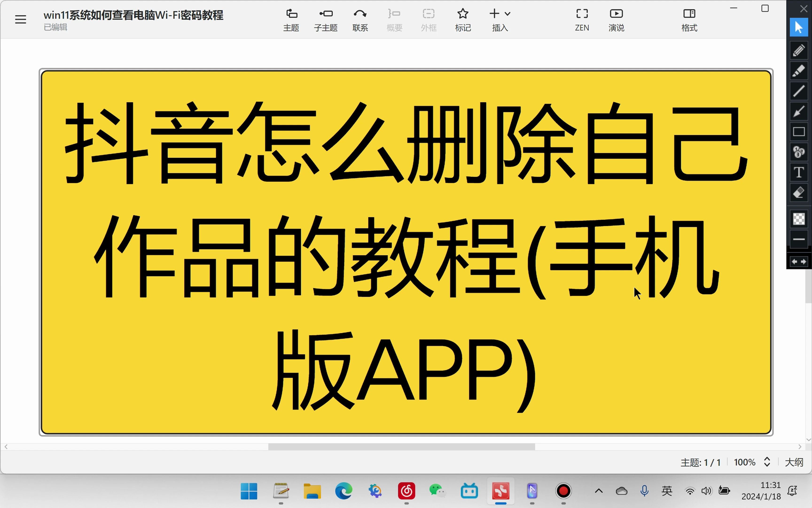Open the 标记 marker panel
The width and height of the screenshot is (812, 508).
[463, 20]
